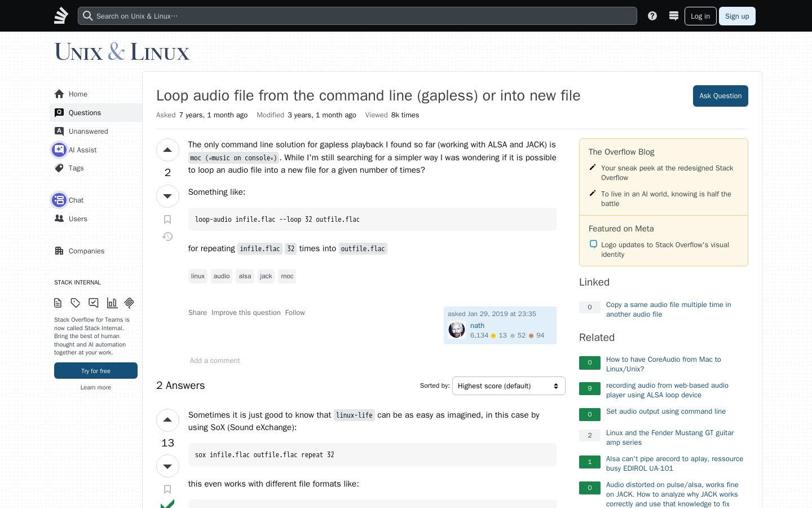The width and height of the screenshot is (812, 508).
Task: Click the alsa tag
Action: pos(245,276)
